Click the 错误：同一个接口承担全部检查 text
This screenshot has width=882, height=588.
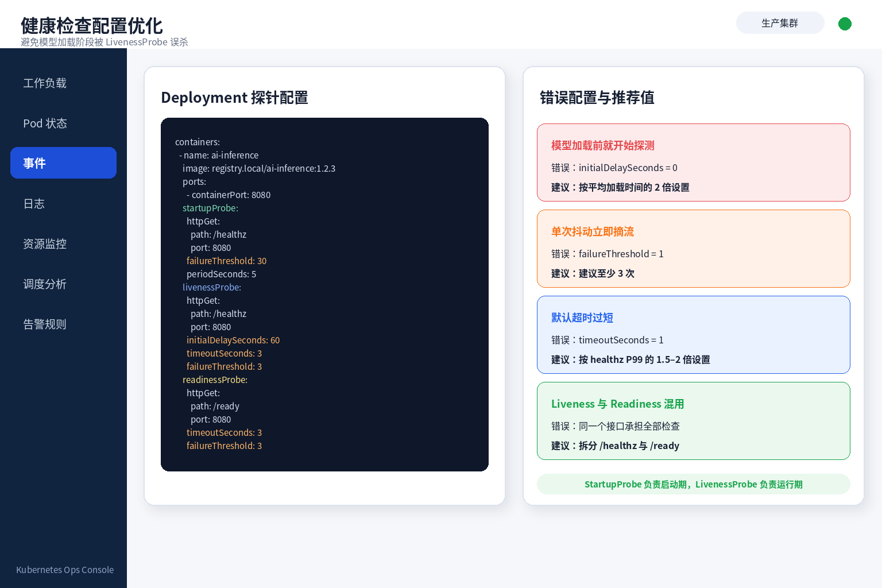pyautogui.click(x=616, y=426)
